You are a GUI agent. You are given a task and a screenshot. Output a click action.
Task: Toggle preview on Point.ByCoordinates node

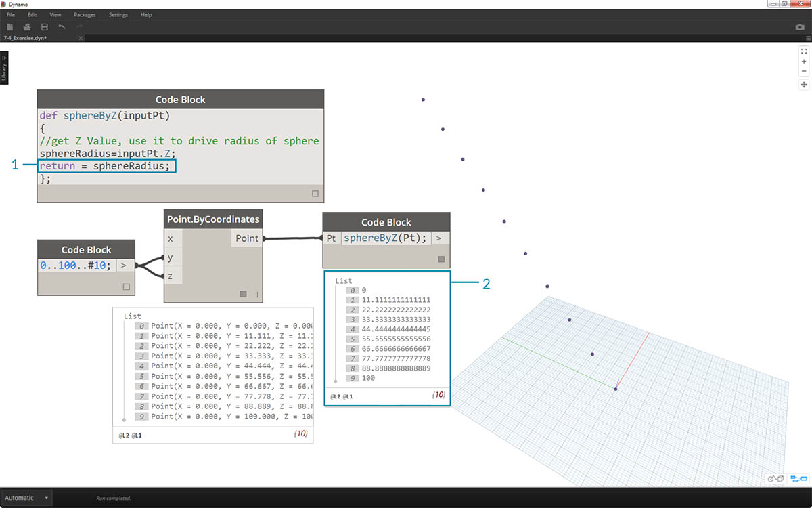(243, 294)
